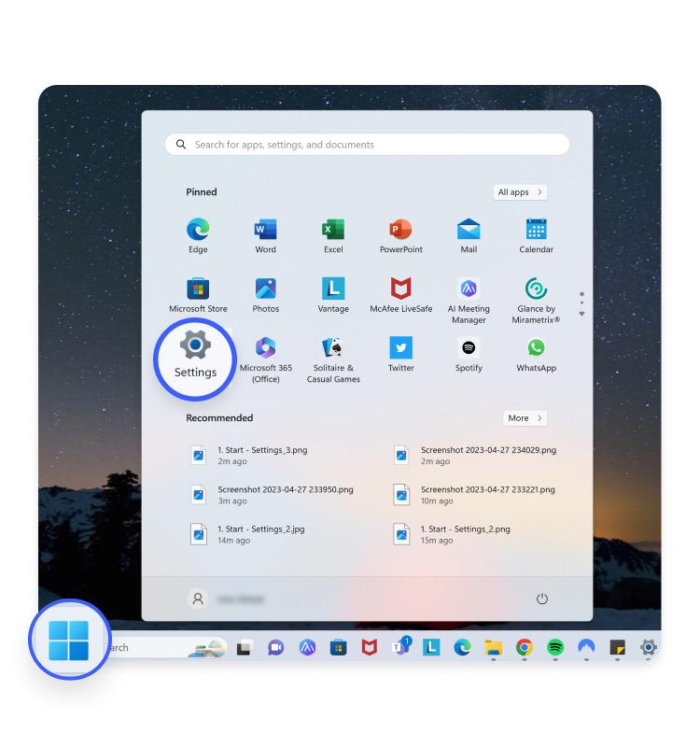700x747 pixels.
Task: Open the Mail app
Action: pyautogui.click(x=469, y=236)
